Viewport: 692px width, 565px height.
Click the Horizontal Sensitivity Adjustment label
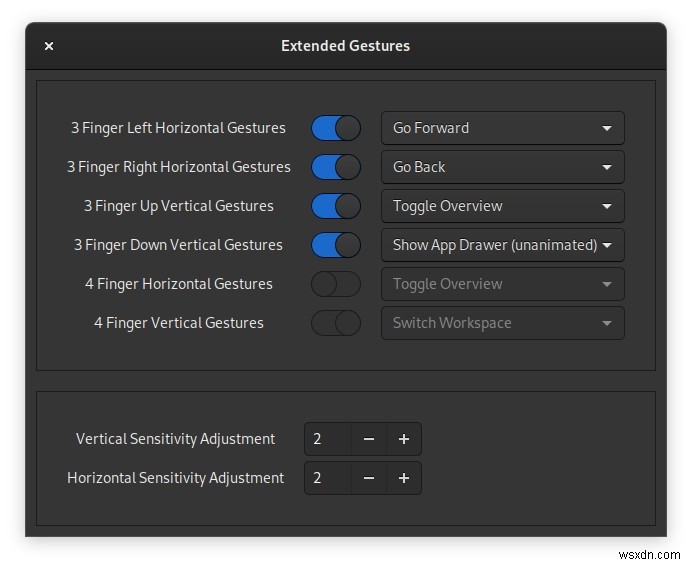coord(175,478)
